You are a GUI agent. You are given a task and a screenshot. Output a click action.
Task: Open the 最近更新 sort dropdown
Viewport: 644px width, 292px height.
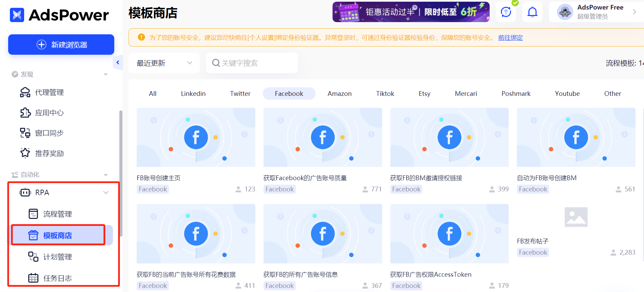[164, 63]
